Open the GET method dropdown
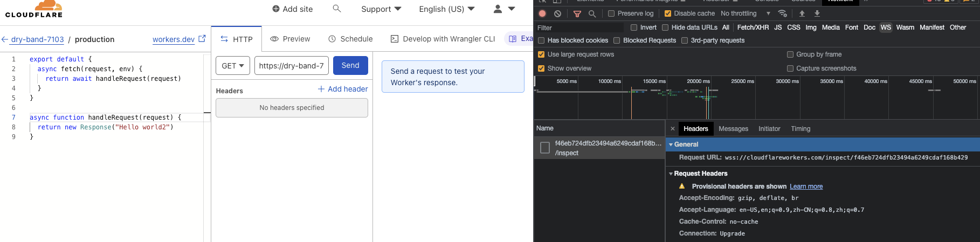 point(233,66)
